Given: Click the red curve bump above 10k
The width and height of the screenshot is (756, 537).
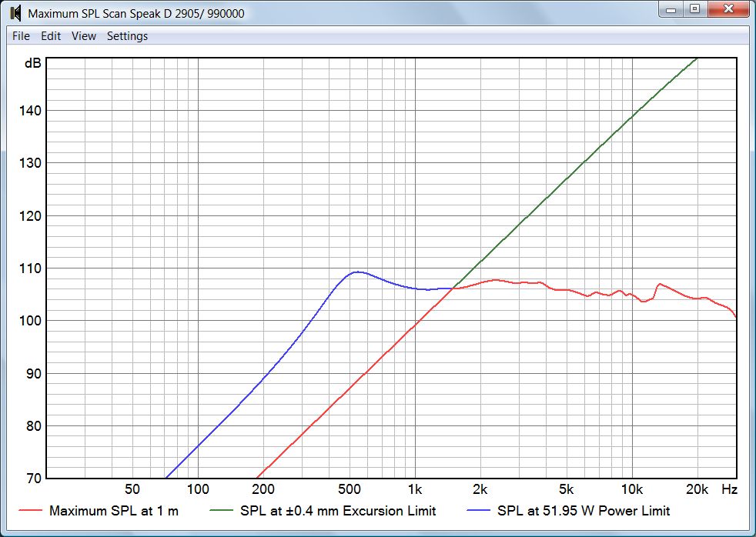Looking at the screenshot, I should 660,285.
